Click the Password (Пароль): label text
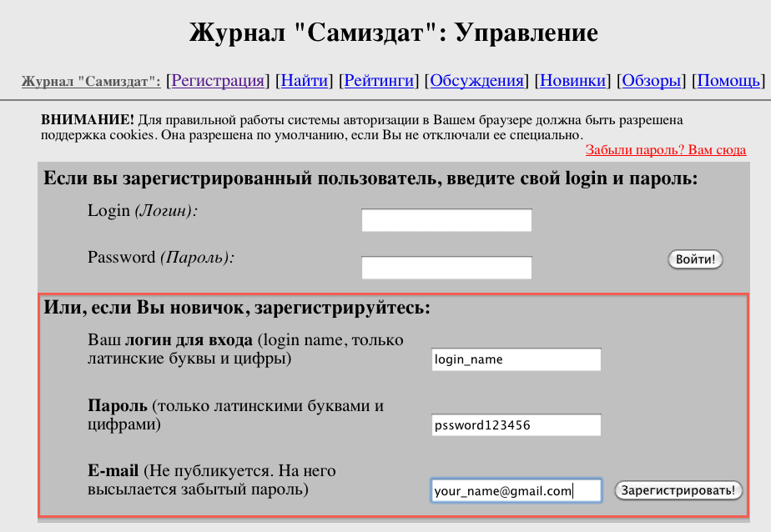Screen dimensions: 771x532 click(x=161, y=258)
